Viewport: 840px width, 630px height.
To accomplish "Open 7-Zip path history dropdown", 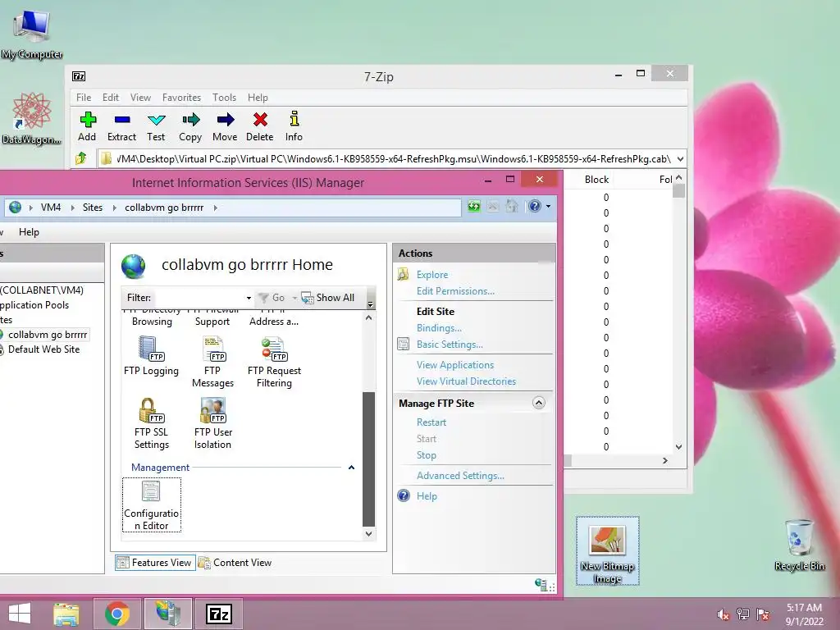I will [x=680, y=158].
